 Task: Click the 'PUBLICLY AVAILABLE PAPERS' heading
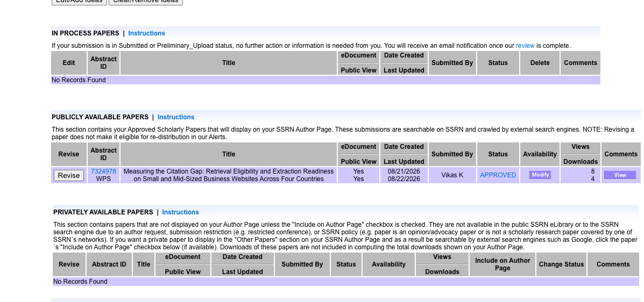click(x=100, y=117)
